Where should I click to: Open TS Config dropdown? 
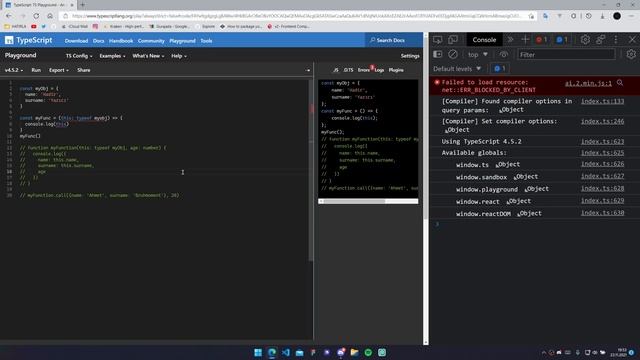coord(79,56)
